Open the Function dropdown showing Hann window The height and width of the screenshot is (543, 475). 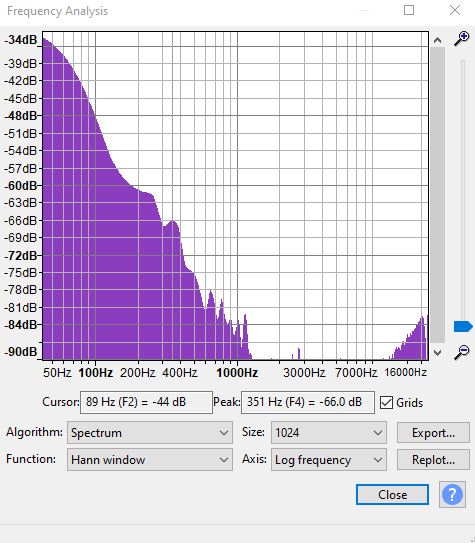(150, 460)
